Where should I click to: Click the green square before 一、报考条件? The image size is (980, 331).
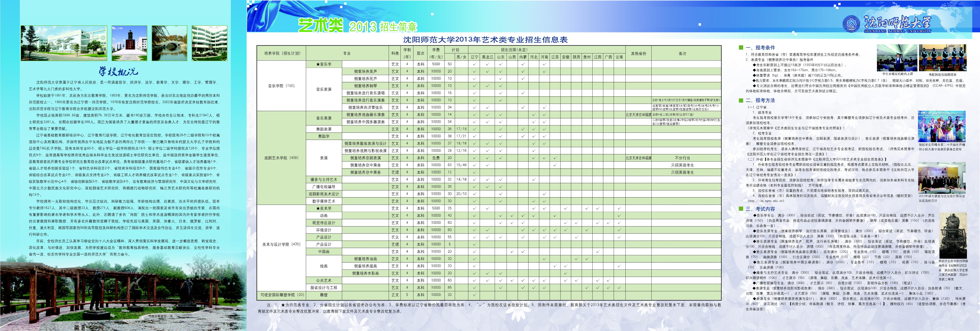click(x=741, y=48)
